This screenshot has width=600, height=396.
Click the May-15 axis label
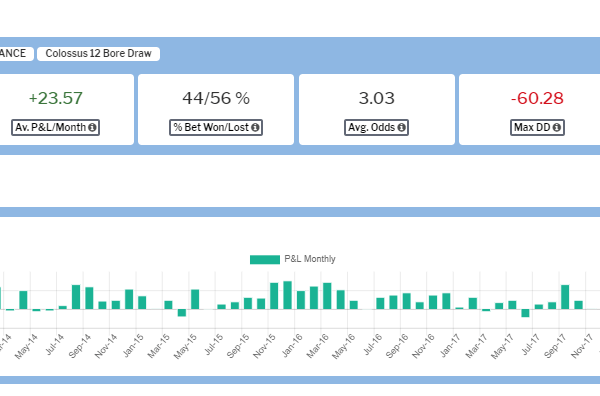(x=185, y=346)
